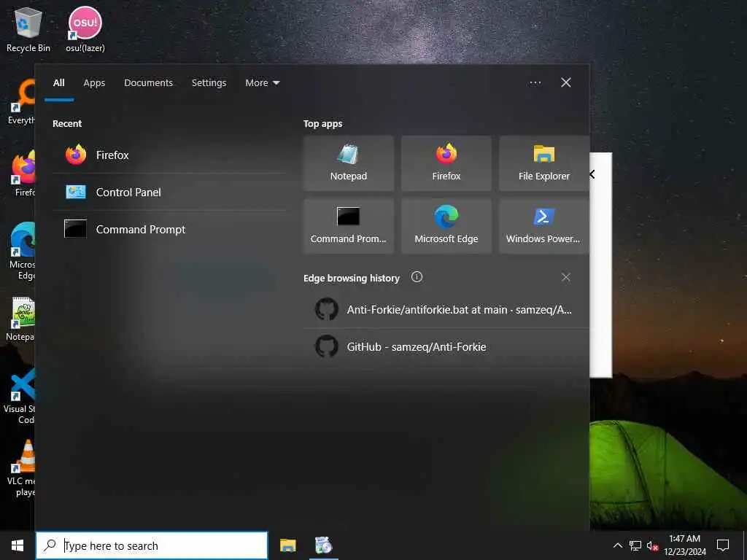Open the search options ellipsis menu
Image resolution: width=747 pixels, height=560 pixels.
[535, 83]
